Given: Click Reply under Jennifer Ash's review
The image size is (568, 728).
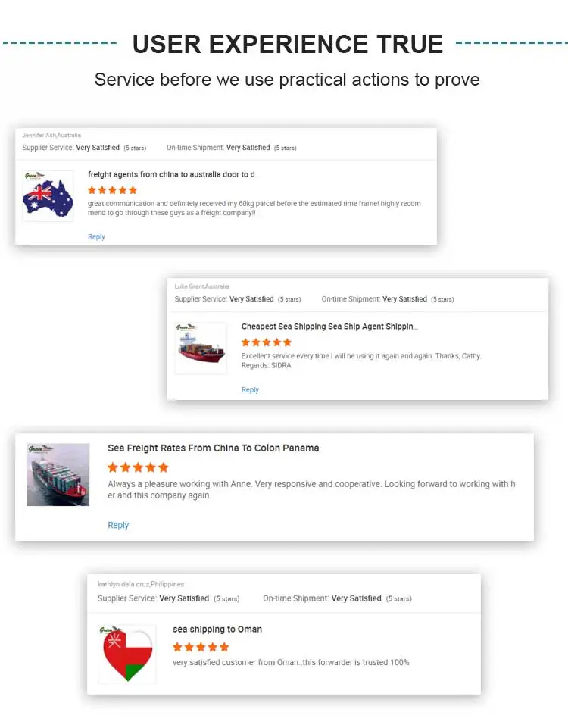Looking at the screenshot, I should (x=96, y=237).
